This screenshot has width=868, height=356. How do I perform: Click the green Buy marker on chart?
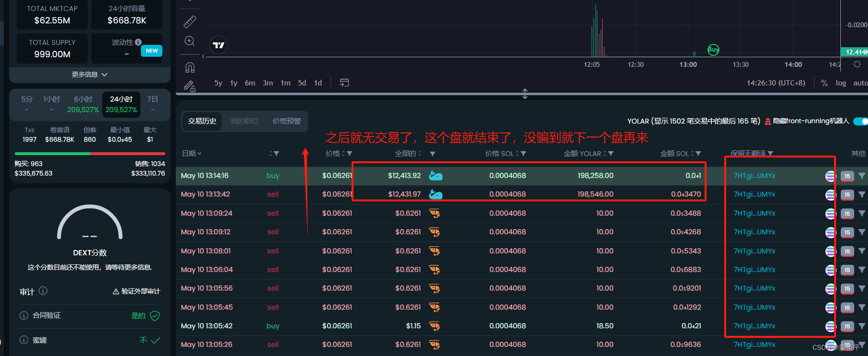click(713, 50)
